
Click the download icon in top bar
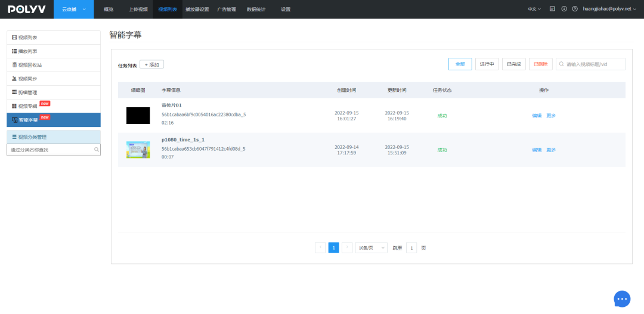coord(563,9)
